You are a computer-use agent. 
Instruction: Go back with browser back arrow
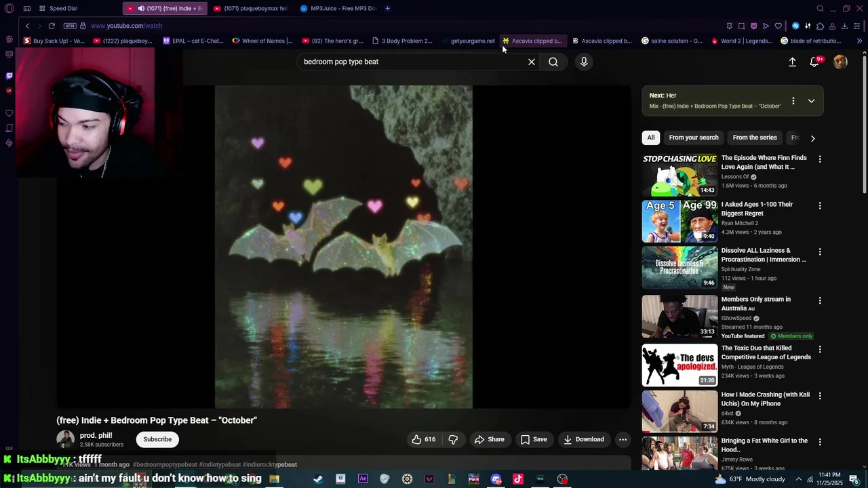click(27, 26)
